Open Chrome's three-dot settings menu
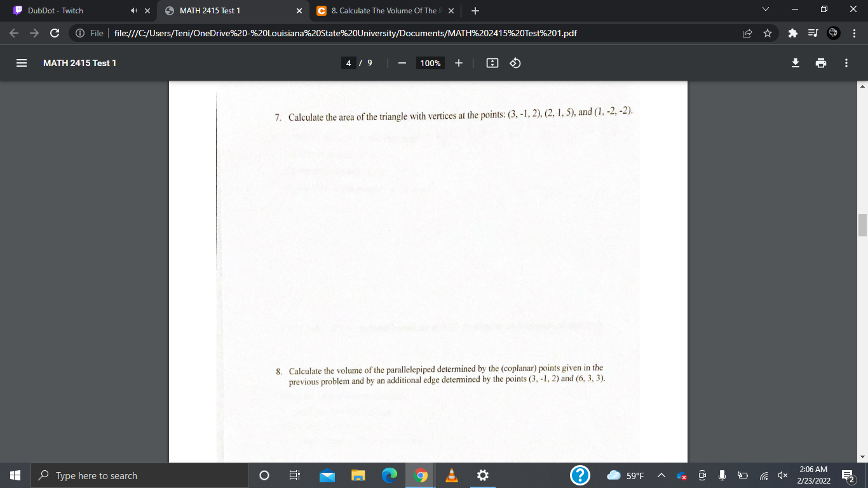Viewport: 868px width, 488px height. coord(854,33)
